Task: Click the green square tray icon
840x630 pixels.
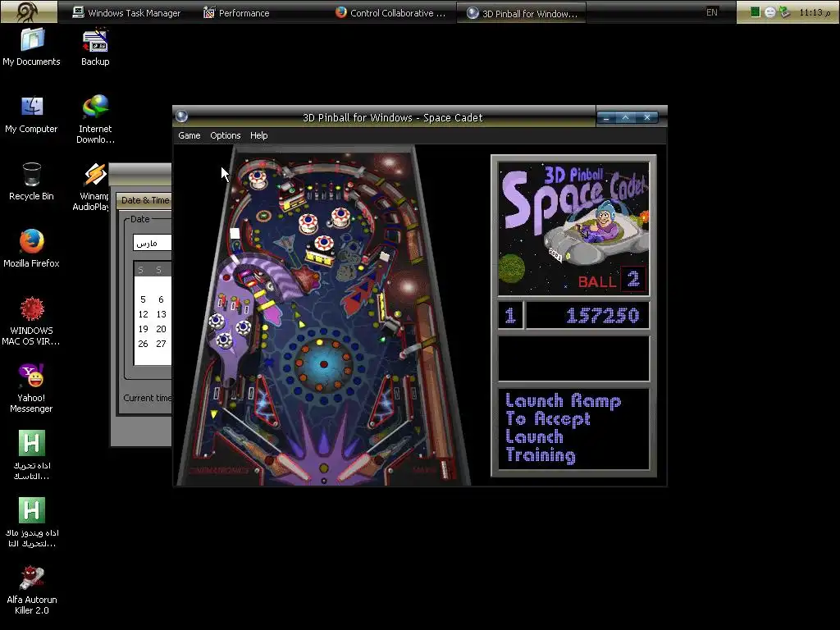Action: (756, 11)
